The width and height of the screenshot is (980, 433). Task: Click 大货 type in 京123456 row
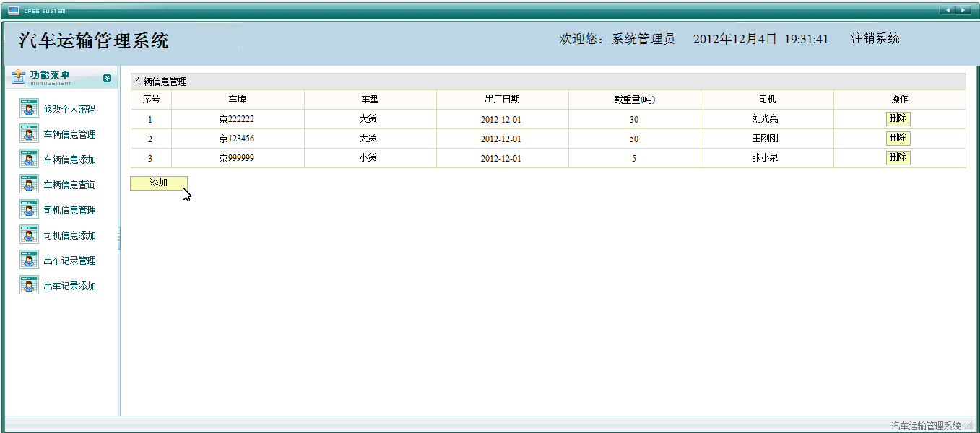370,139
